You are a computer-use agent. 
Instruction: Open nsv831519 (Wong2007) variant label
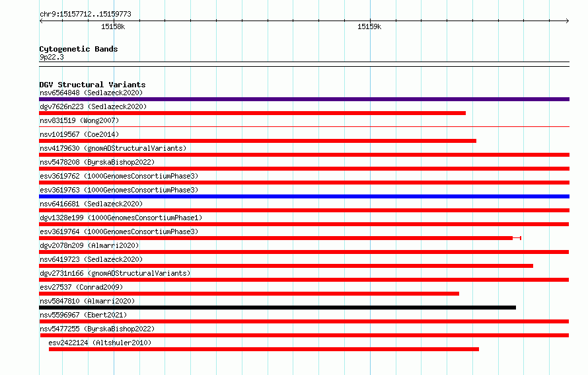(x=79, y=120)
